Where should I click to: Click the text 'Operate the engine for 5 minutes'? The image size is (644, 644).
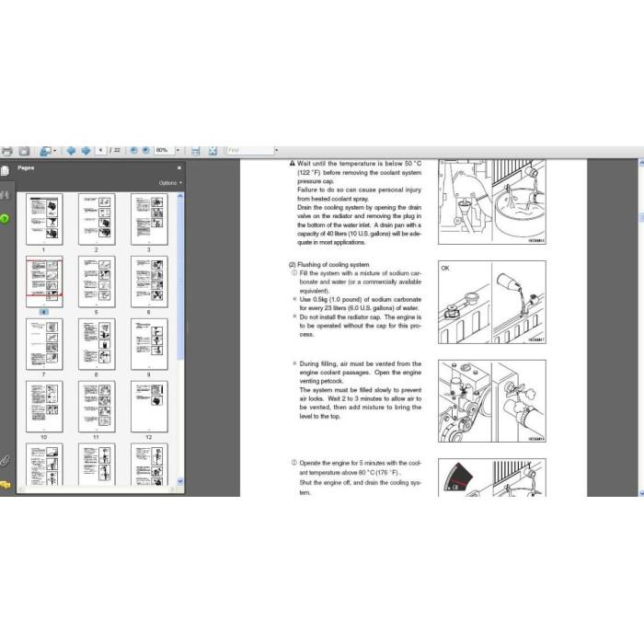pyautogui.click(x=340, y=463)
